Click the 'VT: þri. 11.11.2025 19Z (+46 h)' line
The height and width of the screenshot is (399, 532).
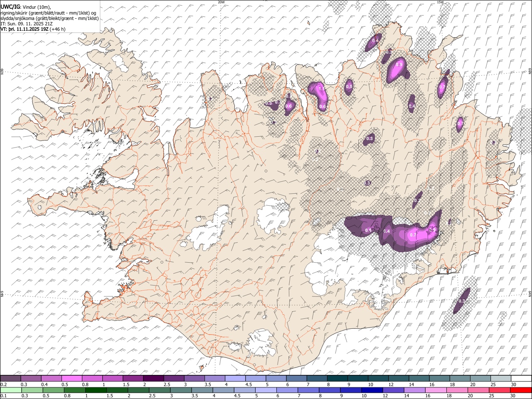click(33, 30)
